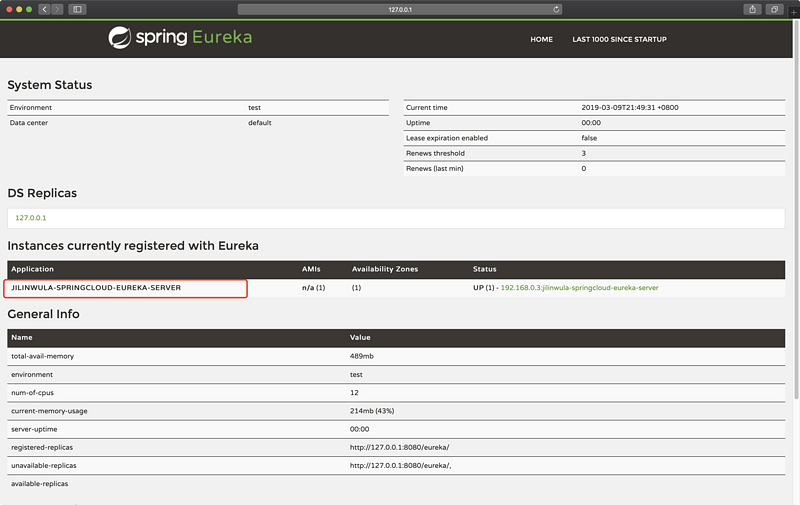Select the 'Renews threshold' label
The image size is (800, 505).
tap(435, 154)
